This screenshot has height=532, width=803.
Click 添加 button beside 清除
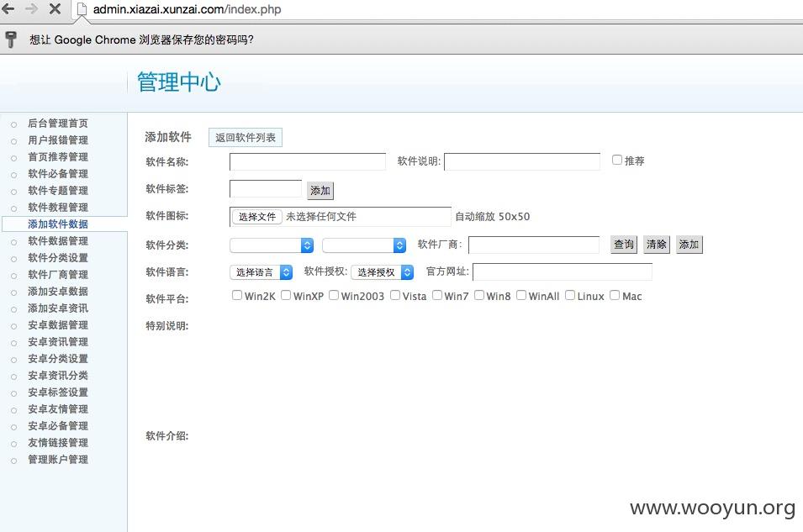pyautogui.click(x=689, y=245)
